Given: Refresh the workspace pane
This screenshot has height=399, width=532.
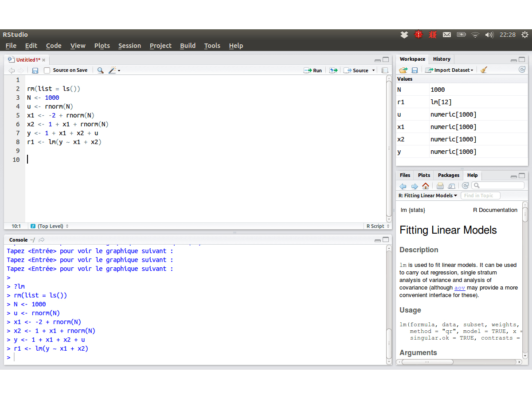Looking at the screenshot, I should coord(522,70).
